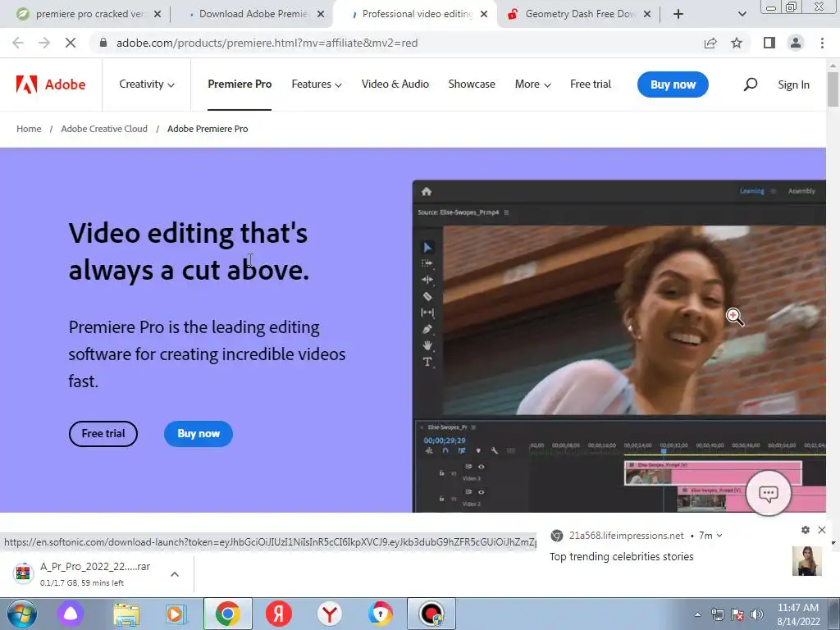Select the Type tool in preview

tap(427, 362)
